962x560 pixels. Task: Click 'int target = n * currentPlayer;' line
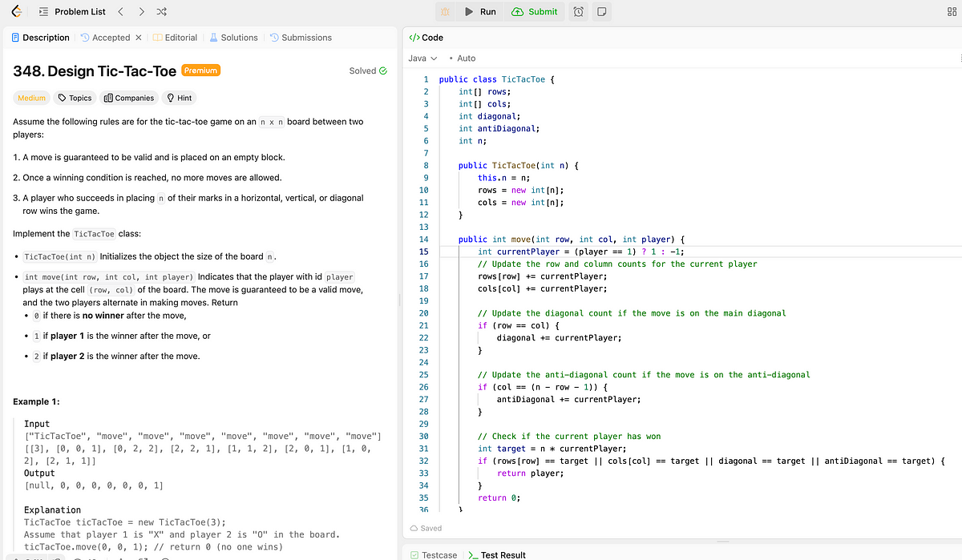click(552, 449)
